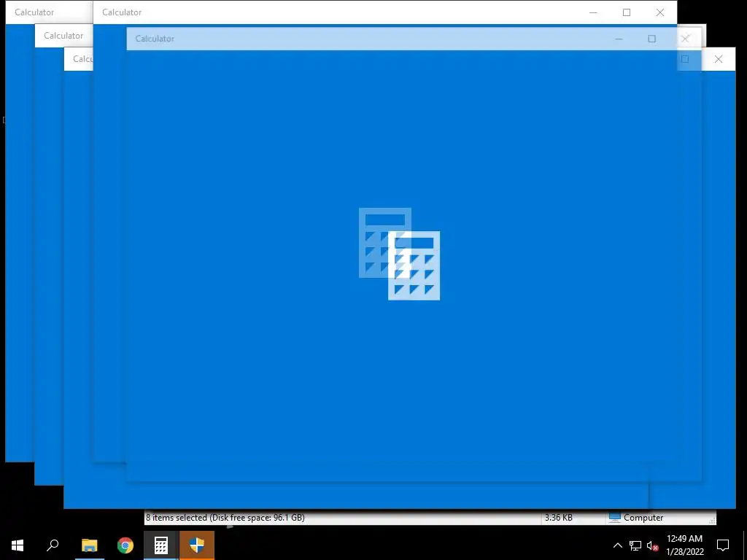
Task: Open the flashing shield app on the taskbar
Action: [x=197, y=545]
